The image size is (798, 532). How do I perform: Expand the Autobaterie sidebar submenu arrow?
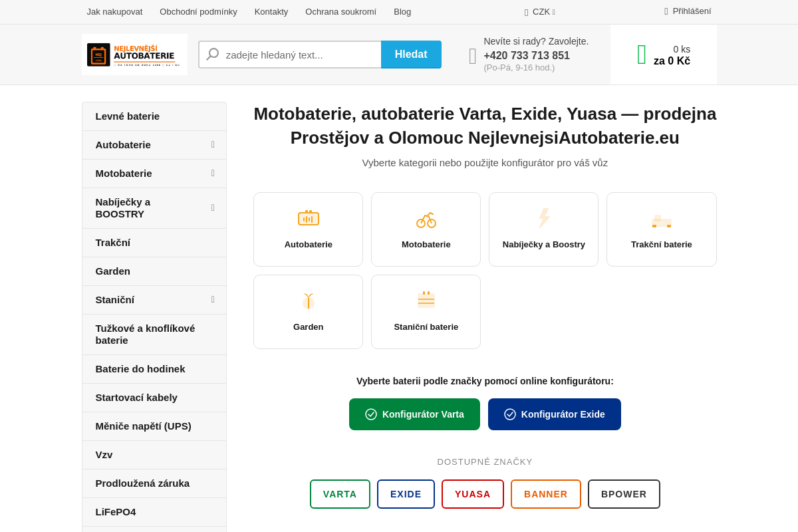213,144
